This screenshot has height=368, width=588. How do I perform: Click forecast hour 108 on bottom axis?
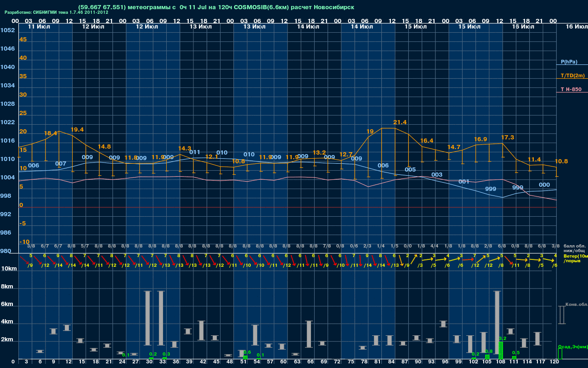500,362
